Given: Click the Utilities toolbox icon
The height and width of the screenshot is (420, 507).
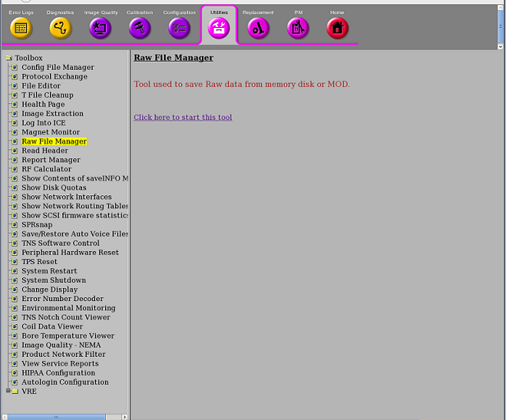Looking at the screenshot, I should [x=219, y=29].
